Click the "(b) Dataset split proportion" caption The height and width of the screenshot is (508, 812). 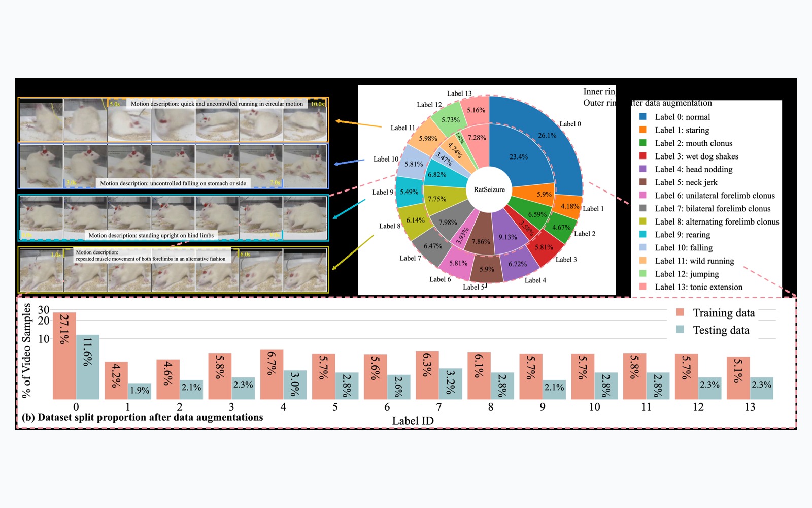[143, 417]
